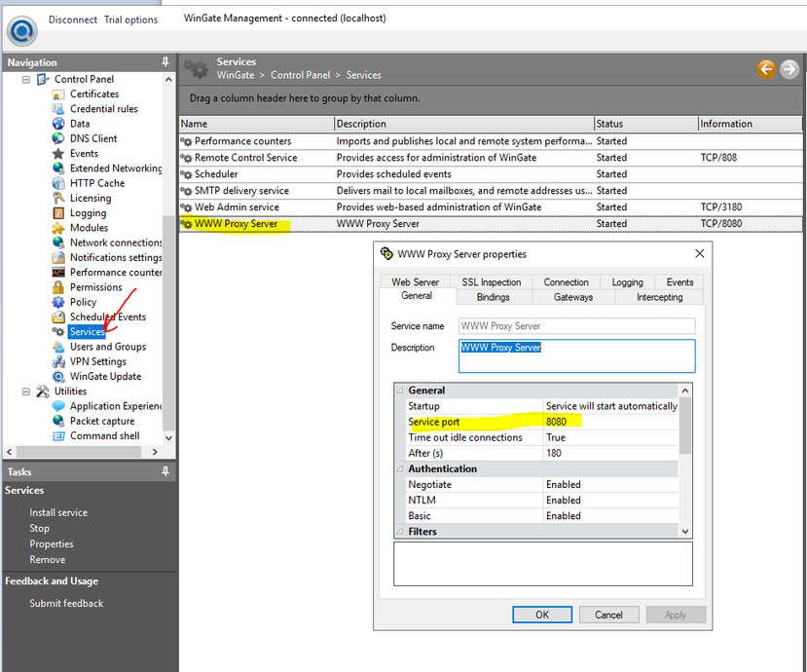Open Trial options
The width and height of the screenshot is (807, 672).
(130, 19)
